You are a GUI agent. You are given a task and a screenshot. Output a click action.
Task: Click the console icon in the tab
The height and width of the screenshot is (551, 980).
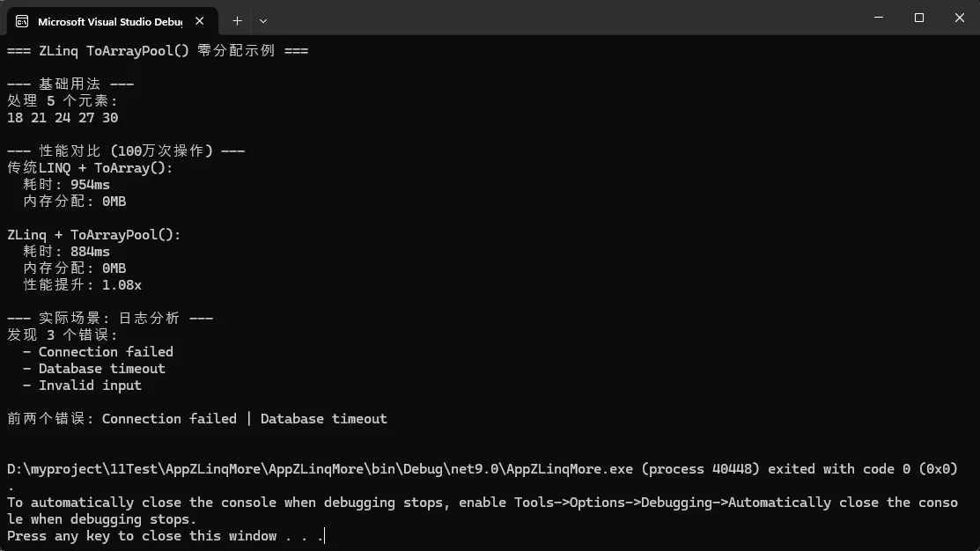click(x=21, y=20)
